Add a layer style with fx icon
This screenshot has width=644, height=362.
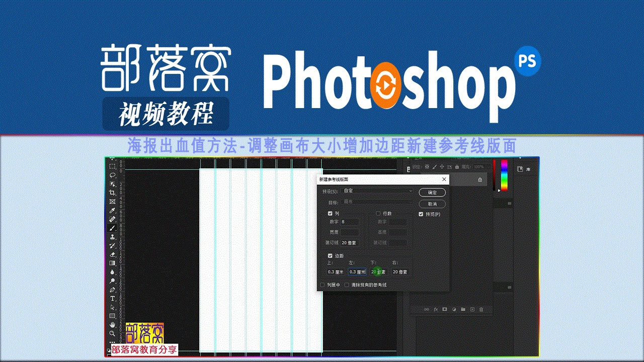pyautogui.click(x=436, y=309)
